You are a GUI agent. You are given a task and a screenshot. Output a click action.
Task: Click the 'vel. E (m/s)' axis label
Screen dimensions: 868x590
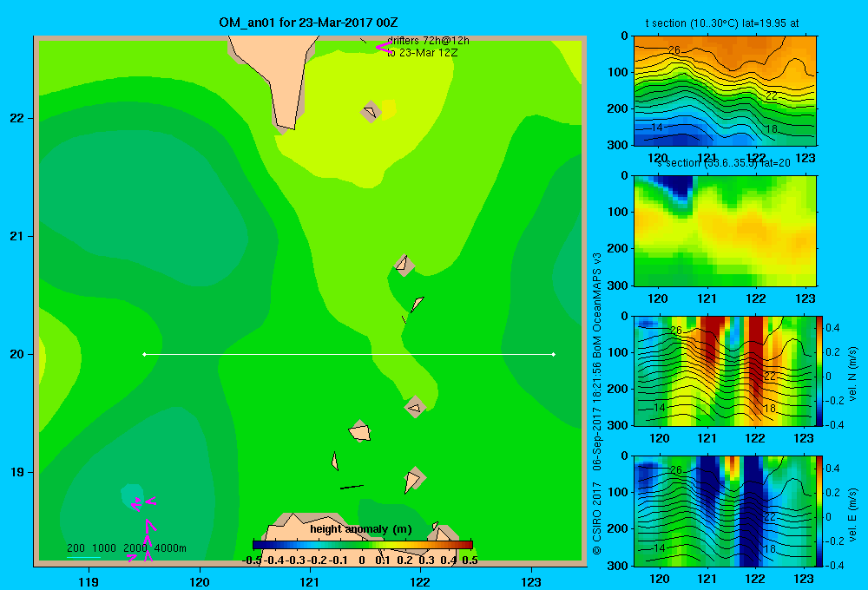tap(852, 515)
